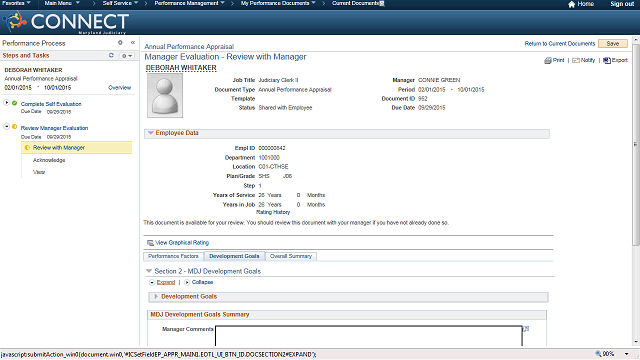Image resolution: width=640 pixels, height=360 pixels.
Task: Open the Main Menu dropdown
Action: pos(62,3)
